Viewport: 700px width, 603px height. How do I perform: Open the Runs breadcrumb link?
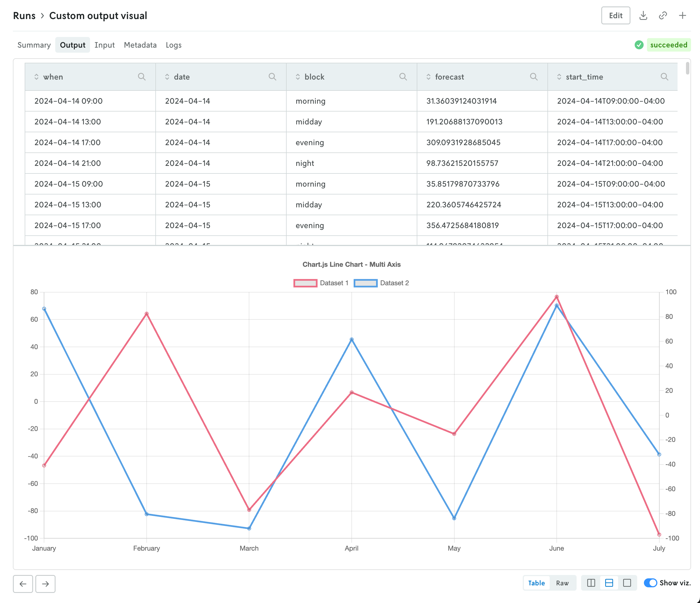tap(24, 15)
